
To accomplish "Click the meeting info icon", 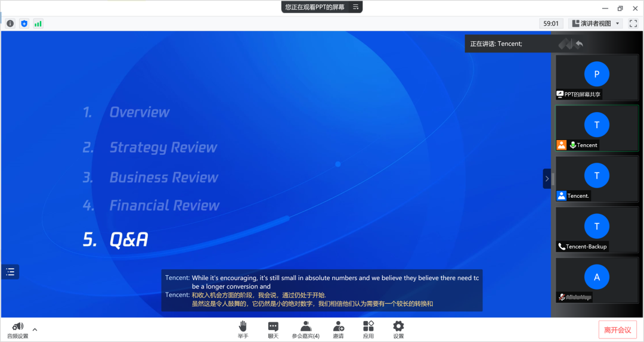I will pos(10,24).
